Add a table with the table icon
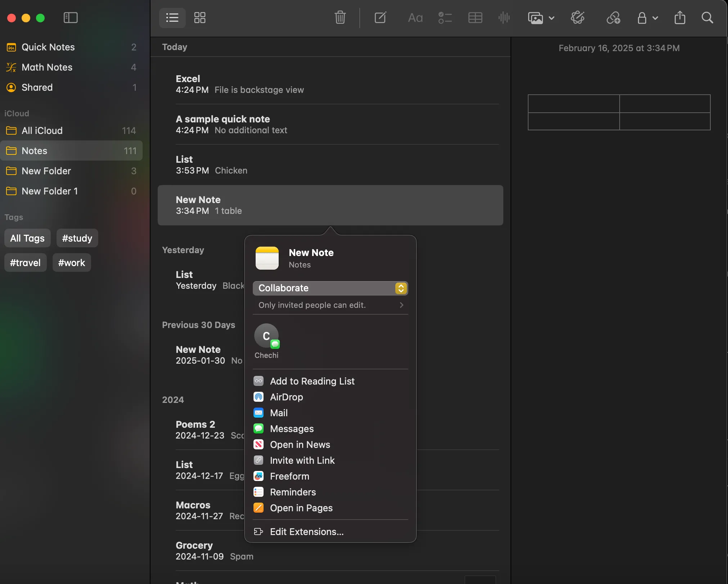The height and width of the screenshot is (584, 728). (475, 18)
